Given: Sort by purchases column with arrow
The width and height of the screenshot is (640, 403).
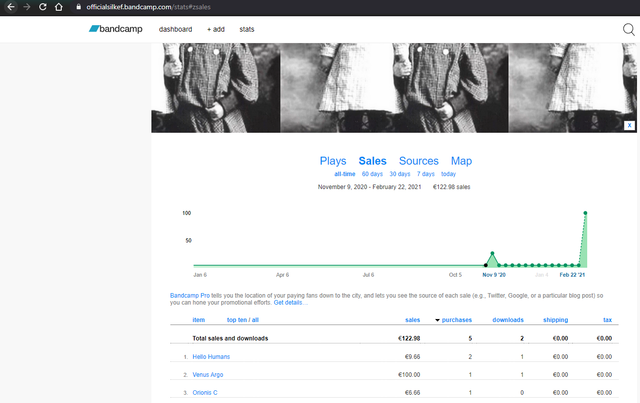Looking at the screenshot, I should 453,320.
